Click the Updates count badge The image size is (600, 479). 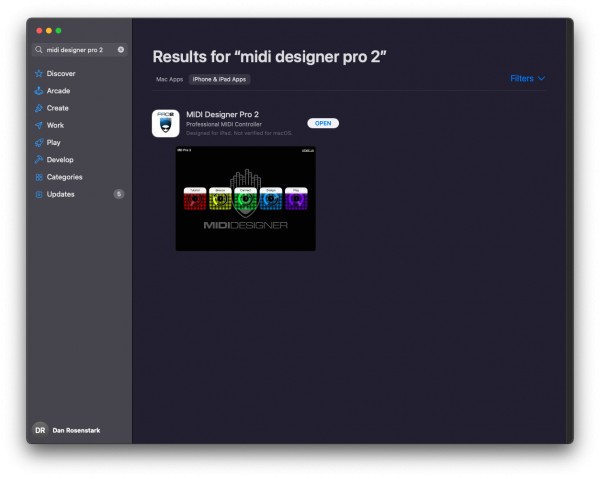coord(119,194)
